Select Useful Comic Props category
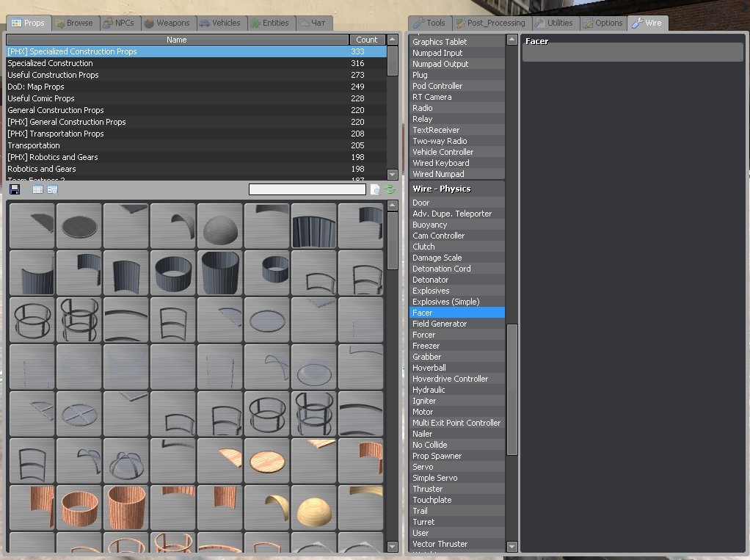 pyautogui.click(x=41, y=98)
